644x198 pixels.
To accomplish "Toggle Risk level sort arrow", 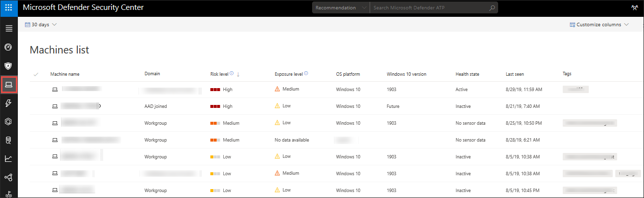I will tap(238, 74).
